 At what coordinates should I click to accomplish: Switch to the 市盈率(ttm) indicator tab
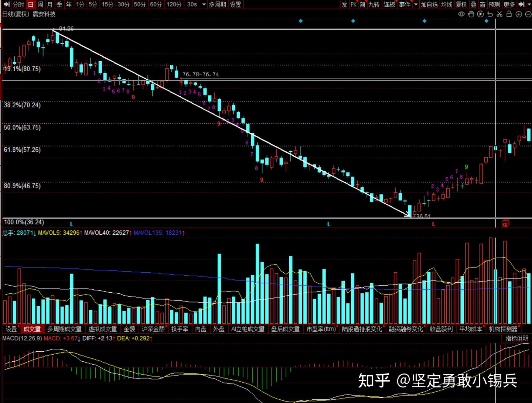(321, 328)
